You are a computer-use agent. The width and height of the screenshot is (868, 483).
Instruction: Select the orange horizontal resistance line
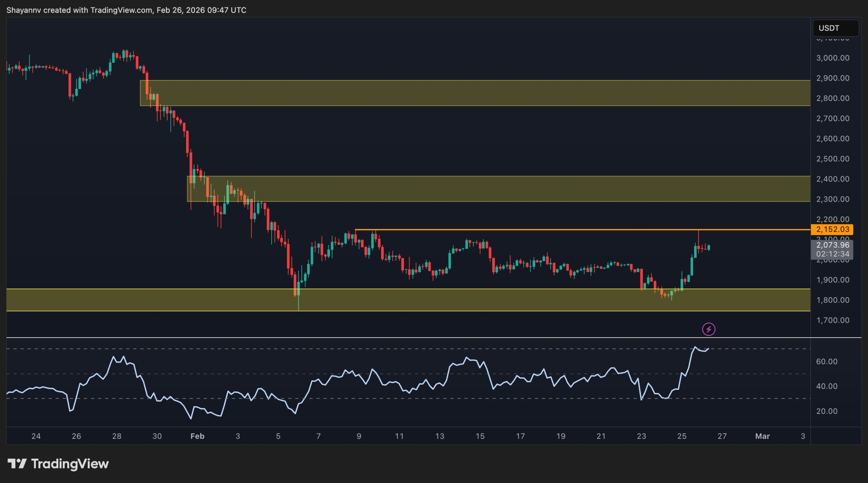(542, 230)
